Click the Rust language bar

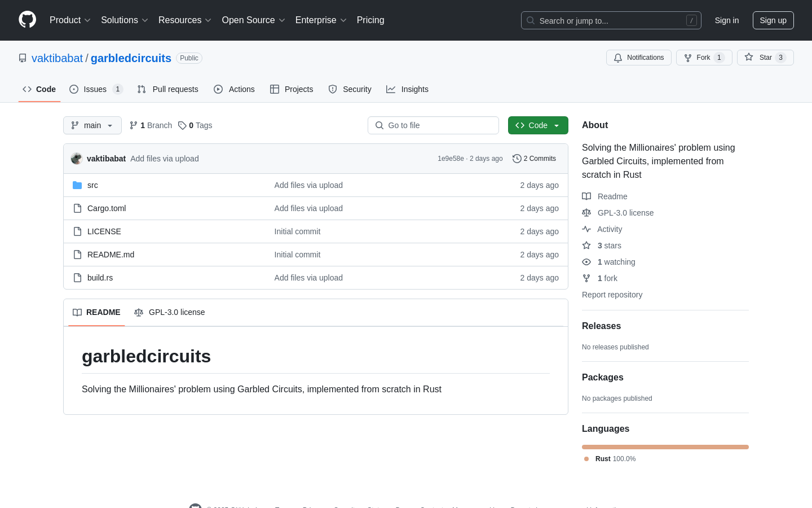pos(665,447)
